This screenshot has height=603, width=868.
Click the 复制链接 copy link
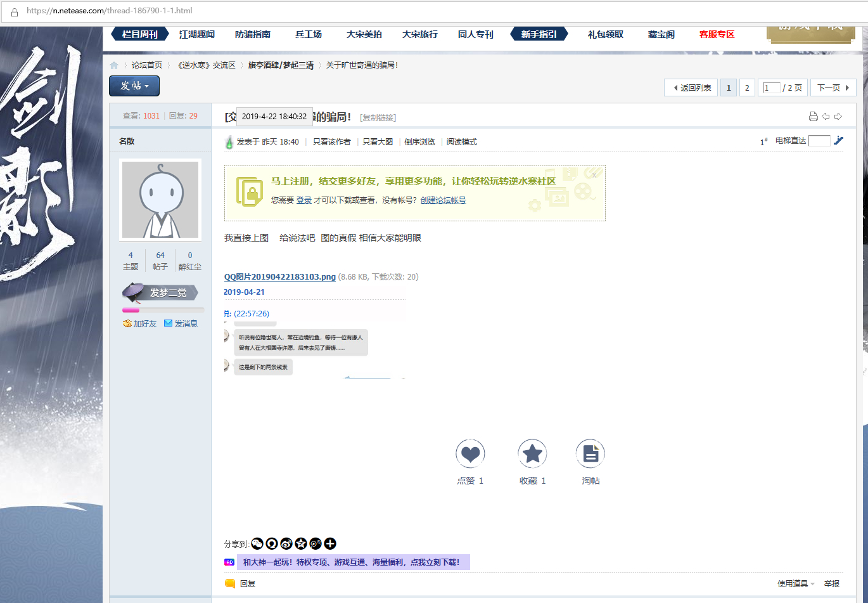[x=378, y=117]
